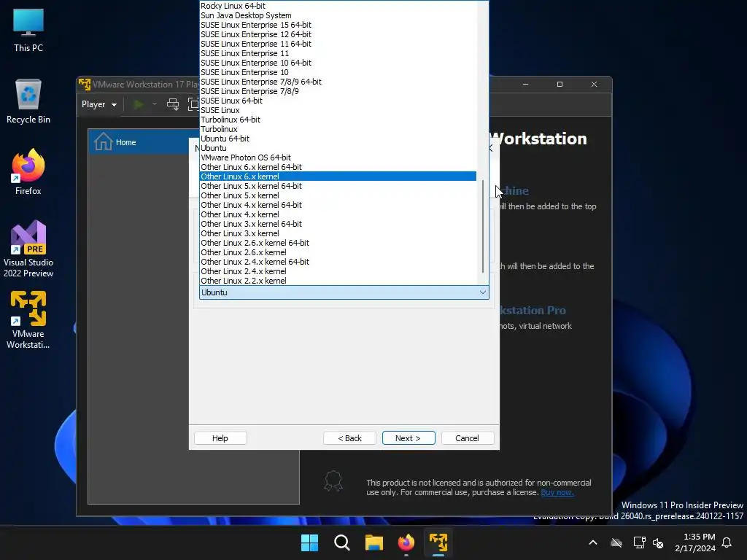This screenshot has height=560, width=747.
Task: Click the dropdown list scrollbar thumb
Action: (483, 227)
